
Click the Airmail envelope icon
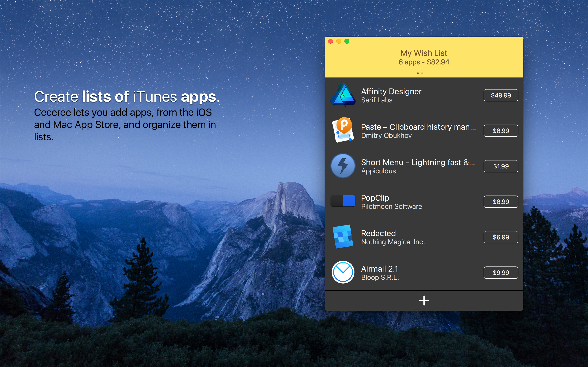[x=343, y=272]
